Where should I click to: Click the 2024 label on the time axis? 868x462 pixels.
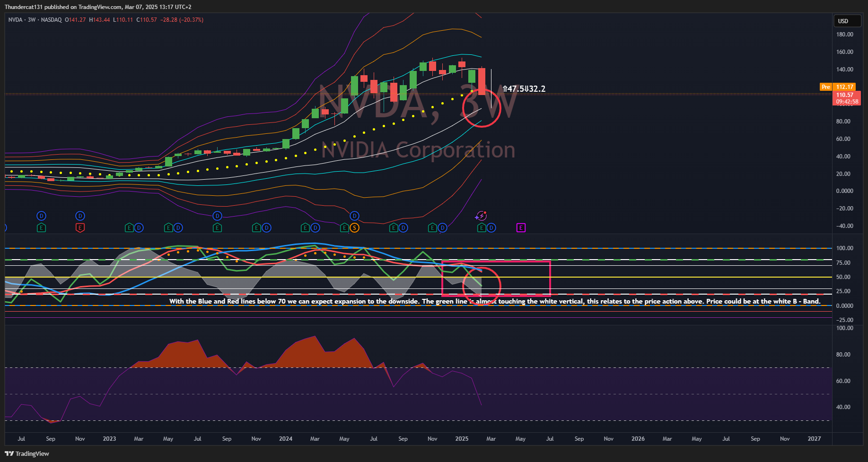[x=286, y=439]
